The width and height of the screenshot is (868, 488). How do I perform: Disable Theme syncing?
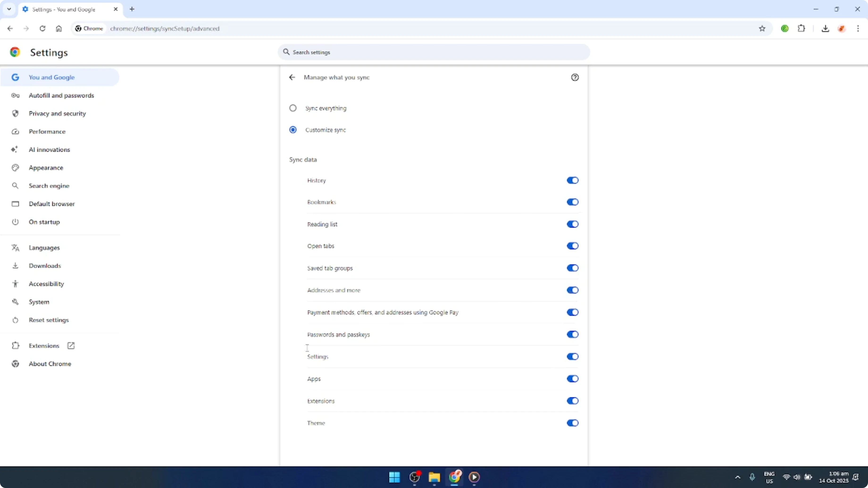point(572,423)
